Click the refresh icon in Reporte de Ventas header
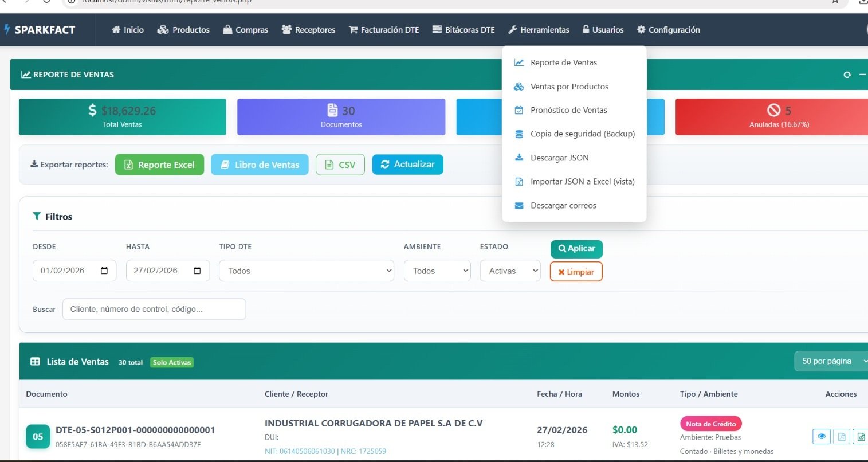868x462 pixels. tap(847, 75)
